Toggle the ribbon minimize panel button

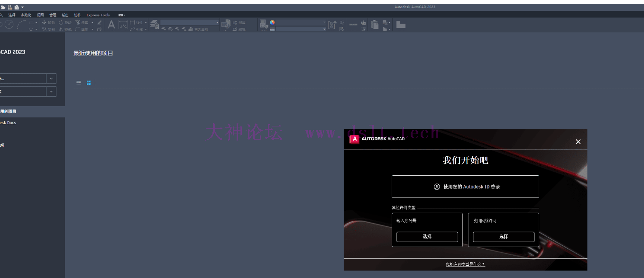(121, 15)
